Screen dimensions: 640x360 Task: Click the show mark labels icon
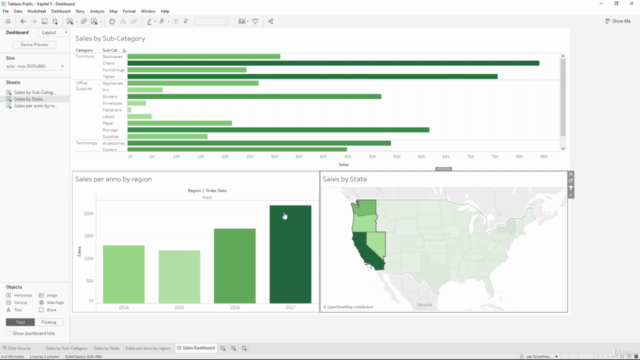(x=176, y=21)
